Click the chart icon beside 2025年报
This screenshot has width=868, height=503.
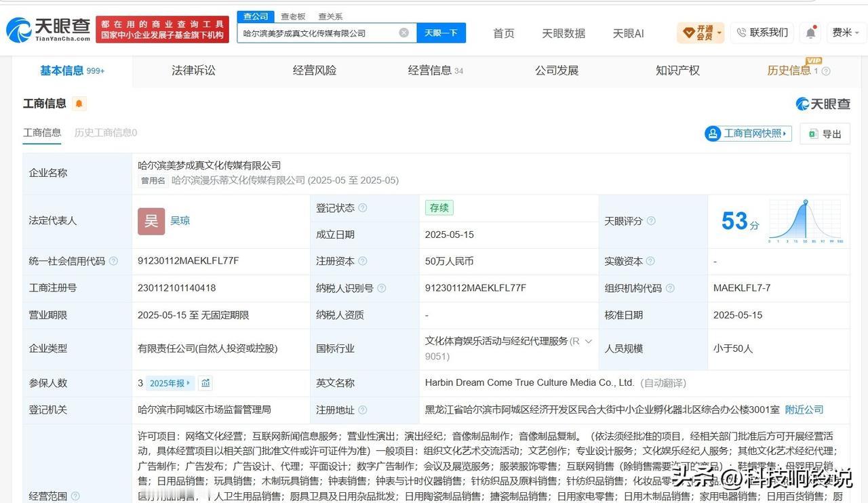(x=205, y=383)
